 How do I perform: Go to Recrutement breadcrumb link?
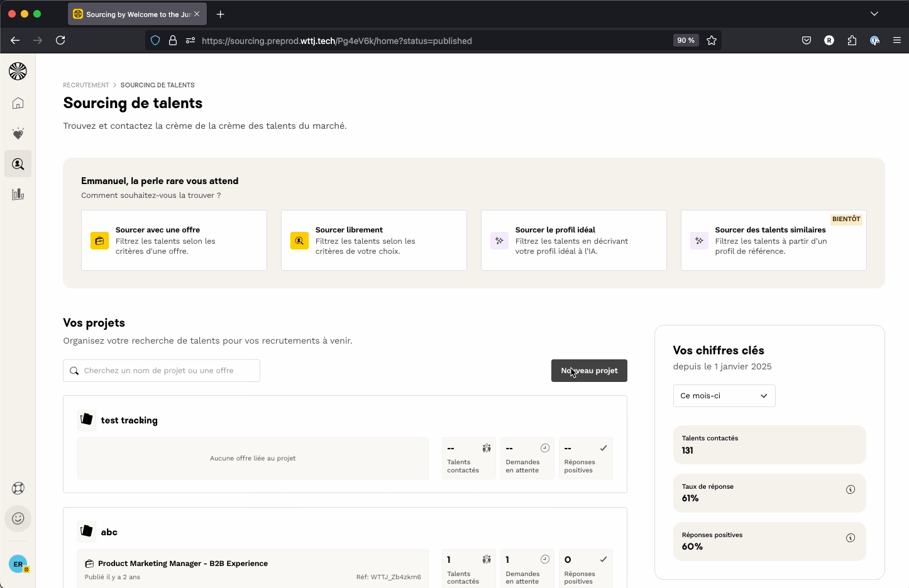(86, 85)
